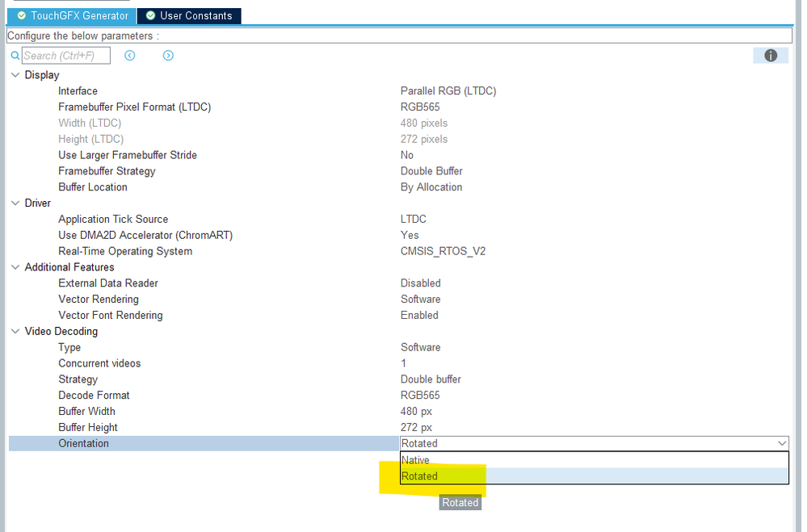Select External Data Reader row

coord(108,283)
